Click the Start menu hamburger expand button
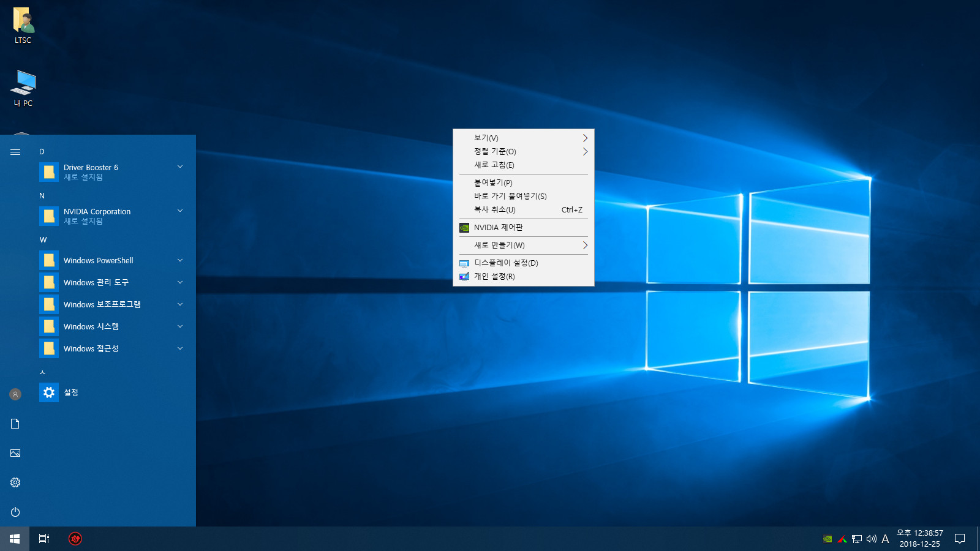980x551 pixels. 15,152
